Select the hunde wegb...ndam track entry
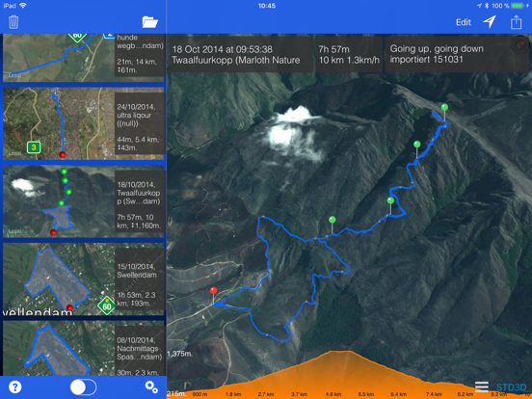The height and width of the screenshot is (399, 532). pyautogui.click(x=84, y=58)
